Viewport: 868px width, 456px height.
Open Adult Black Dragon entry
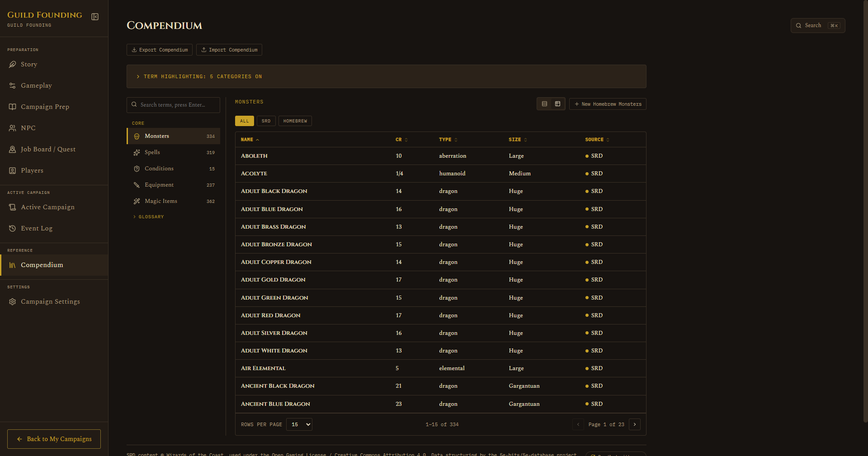(x=441, y=191)
